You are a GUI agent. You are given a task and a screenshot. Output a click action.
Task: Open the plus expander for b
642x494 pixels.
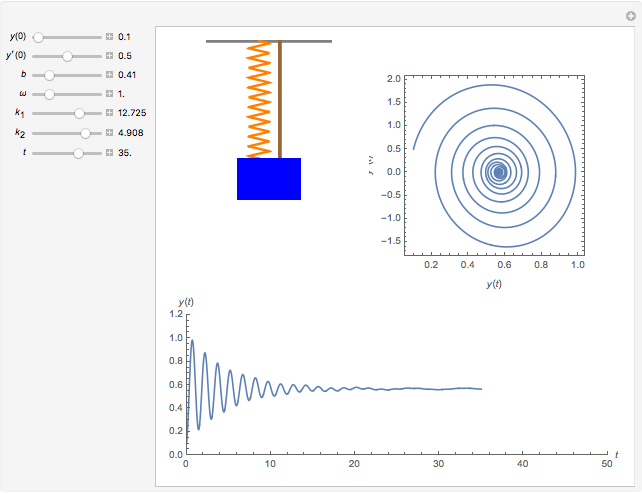[x=110, y=75]
